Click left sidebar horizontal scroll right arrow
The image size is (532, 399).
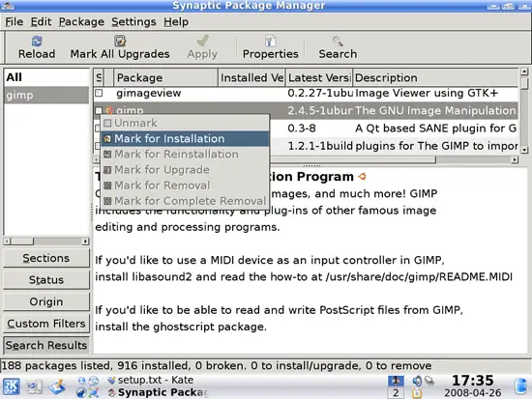tap(85, 242)
